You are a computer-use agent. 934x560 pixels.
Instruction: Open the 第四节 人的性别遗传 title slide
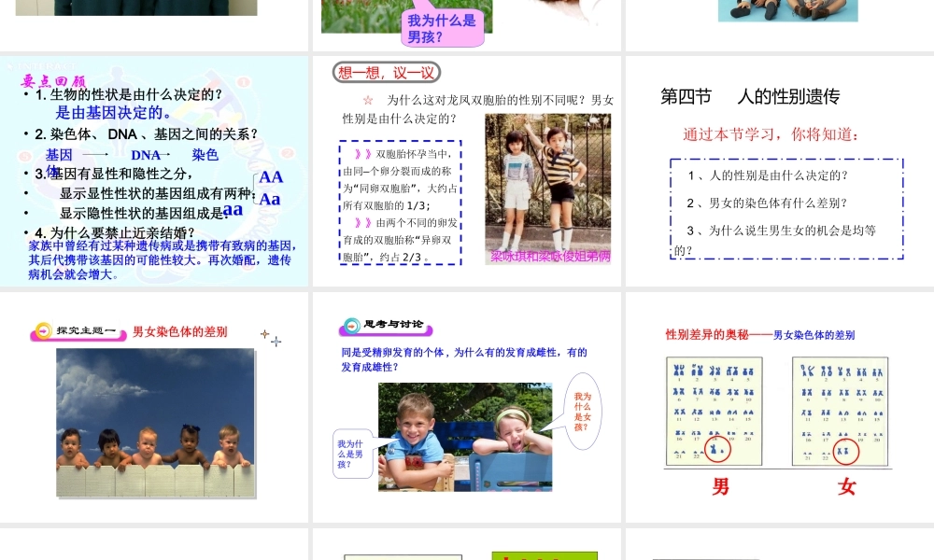[780, 172]
